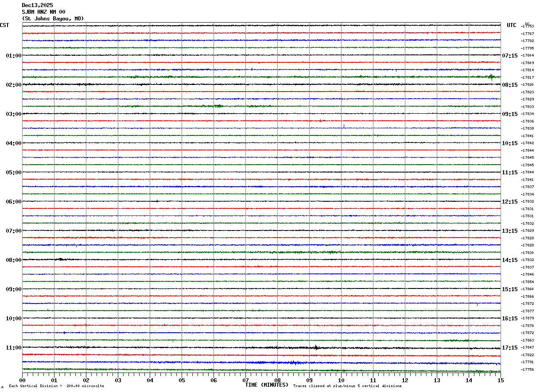The height and width of the screenshot is (392, 536).
Task: Click the DC offset value -17866
Action: (527, 296)
